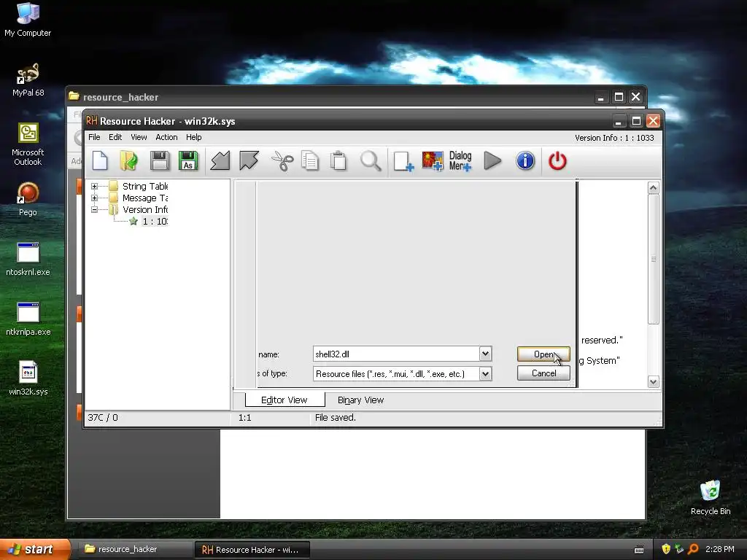Click the 2:28 PM taskbar clock
747x560 pixels.
point(719,549)
